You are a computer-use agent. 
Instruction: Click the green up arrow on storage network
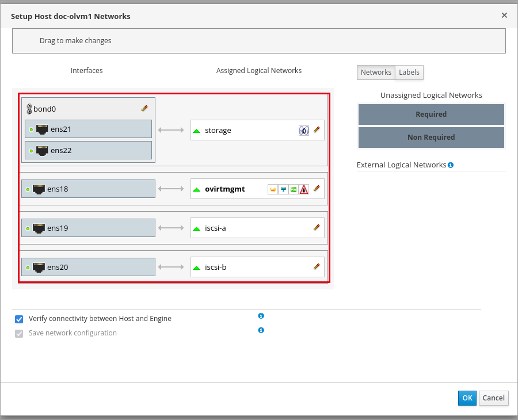197,131
